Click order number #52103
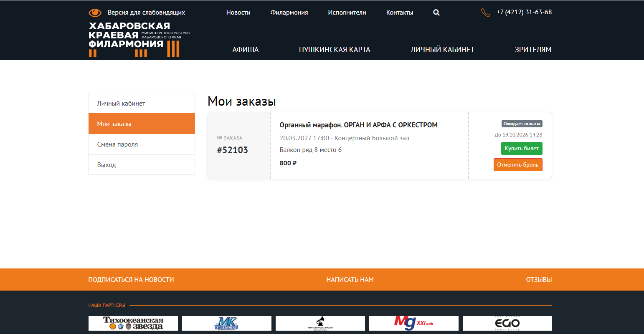 click(x=233, y=150)
